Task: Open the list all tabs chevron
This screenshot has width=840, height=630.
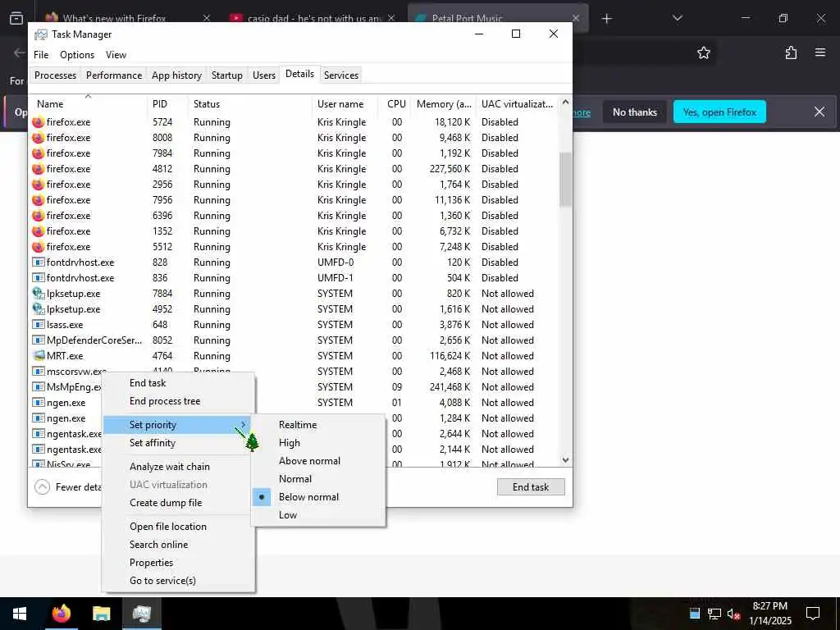Action: (677, 18)
